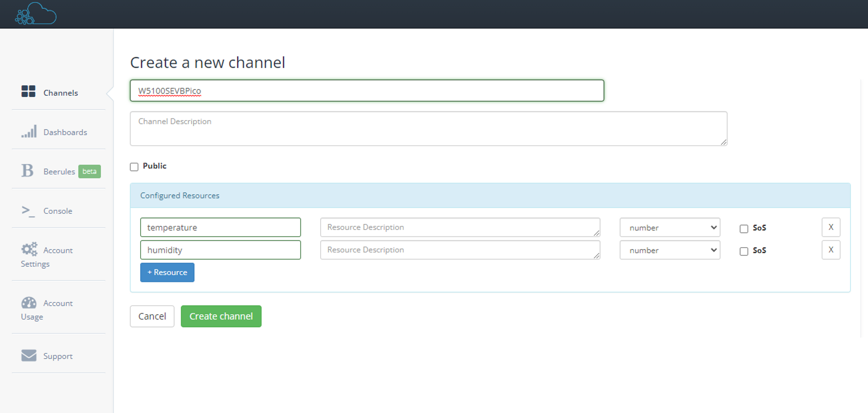The width and height of the screenshot is (868, 413).
Task: Click the cloud logo in the header
Action: tap(36, 13)
